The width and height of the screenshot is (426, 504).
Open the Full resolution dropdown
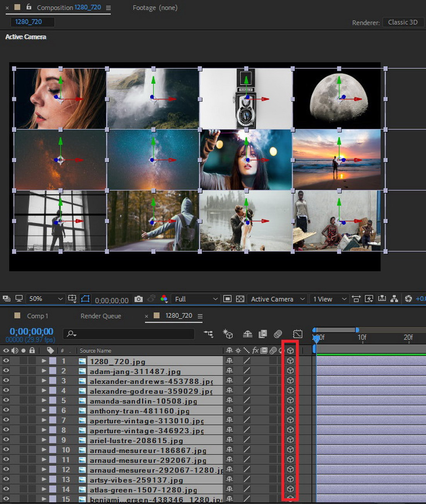[x=196, y=299]
